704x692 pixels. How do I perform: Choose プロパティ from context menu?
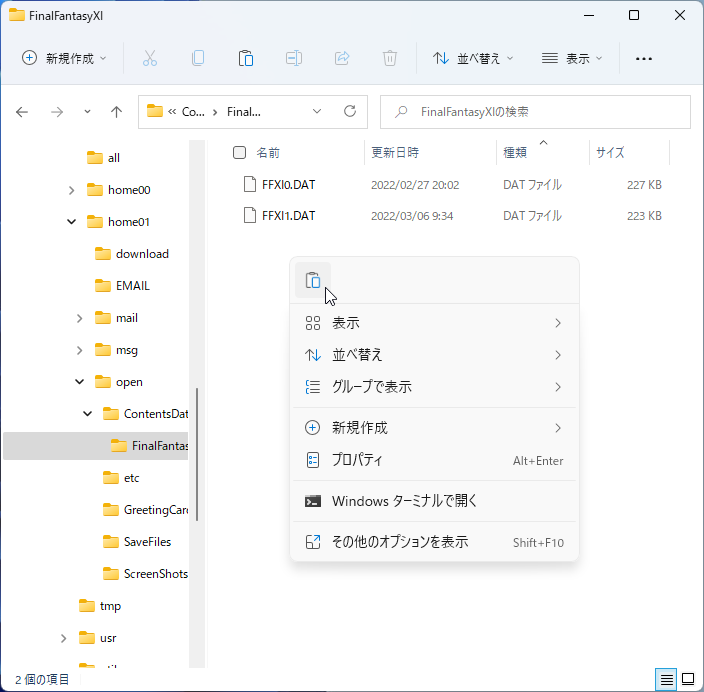[x=434, y=460]
